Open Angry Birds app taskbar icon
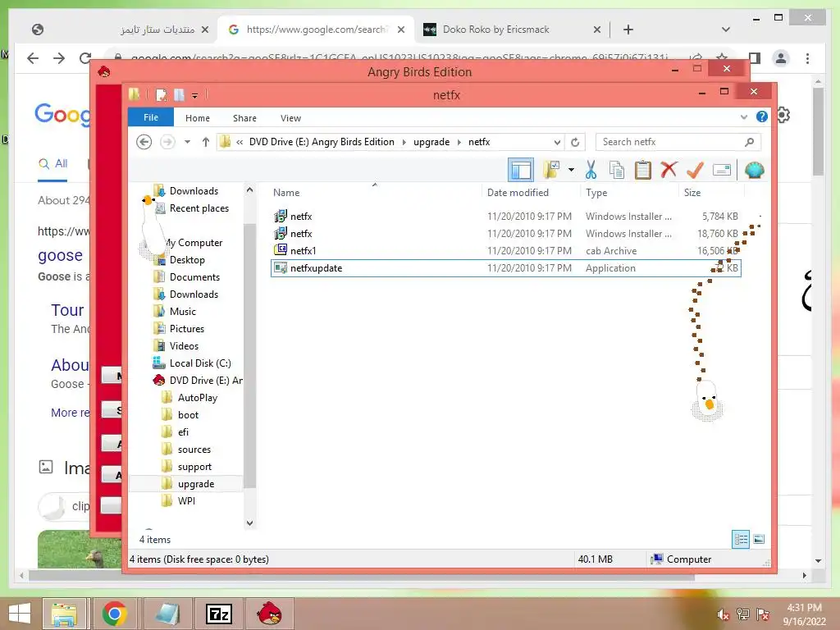This screenshot has height=630, width=840. point(269,614)
